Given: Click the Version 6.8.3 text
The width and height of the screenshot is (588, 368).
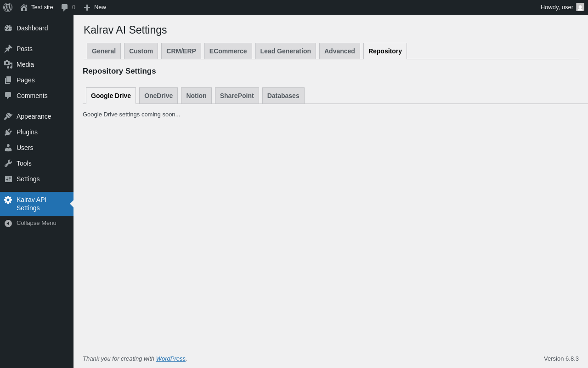Looking at the screenshot, I should [561, 358].
